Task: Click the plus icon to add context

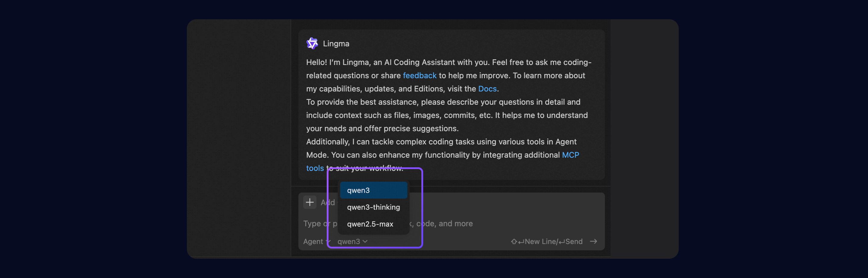Action: [309, 202]
